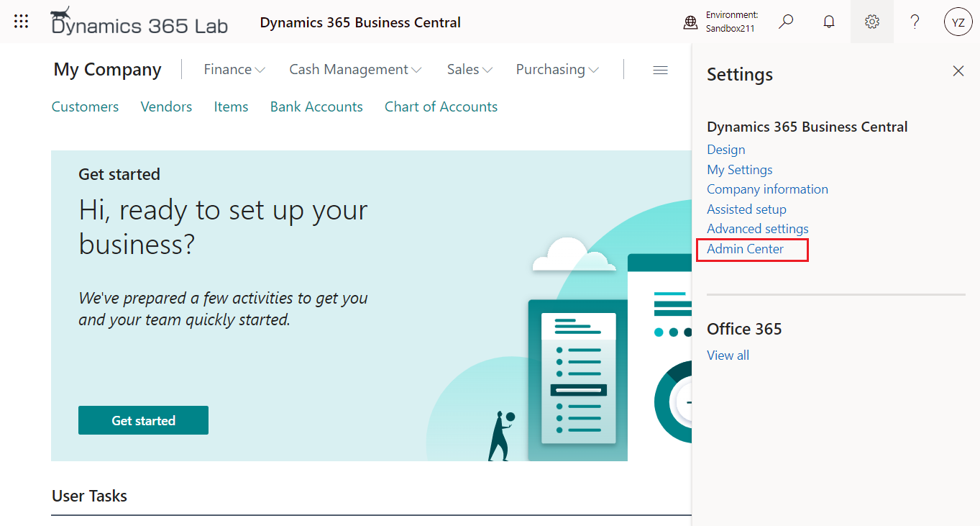This screenshot has width=980, height=526.
Task: Open the Microsoft 365 app launcher
Action: coord(21,21)
